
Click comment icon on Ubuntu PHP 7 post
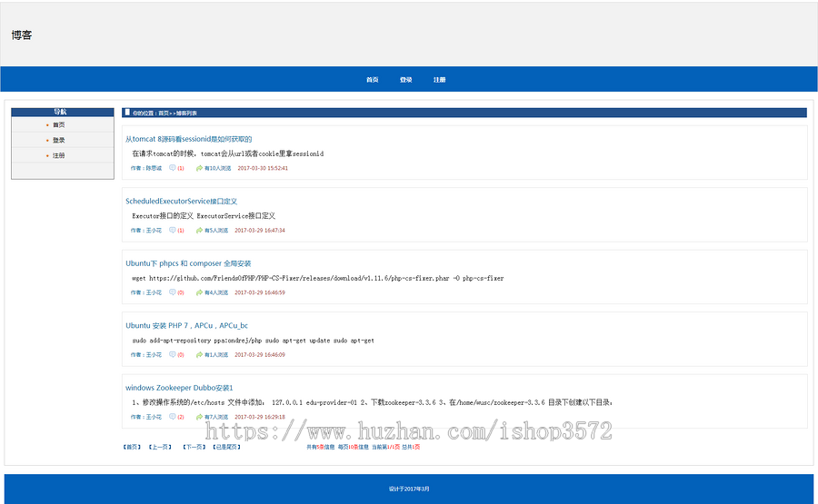[x=172, y=354]
